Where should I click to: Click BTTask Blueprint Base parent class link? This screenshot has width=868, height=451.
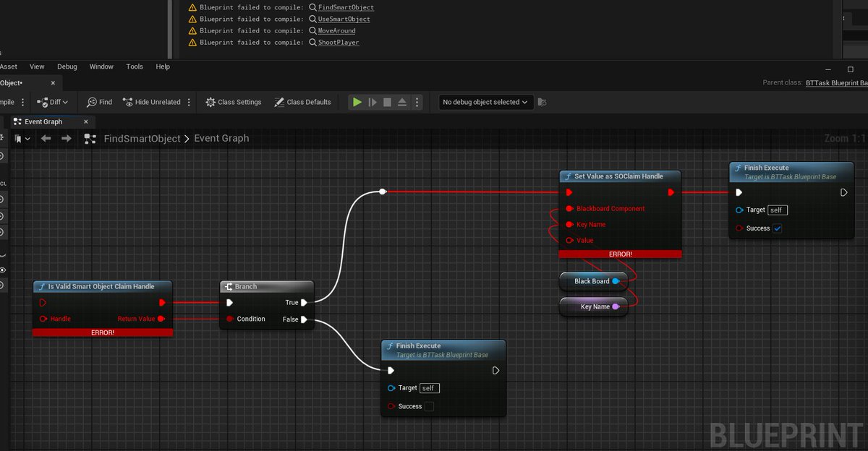click(836, 82)
